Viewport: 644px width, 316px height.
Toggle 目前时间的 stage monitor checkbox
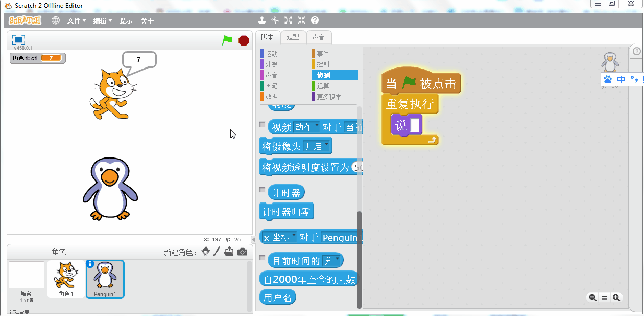(x=263, y=257)
